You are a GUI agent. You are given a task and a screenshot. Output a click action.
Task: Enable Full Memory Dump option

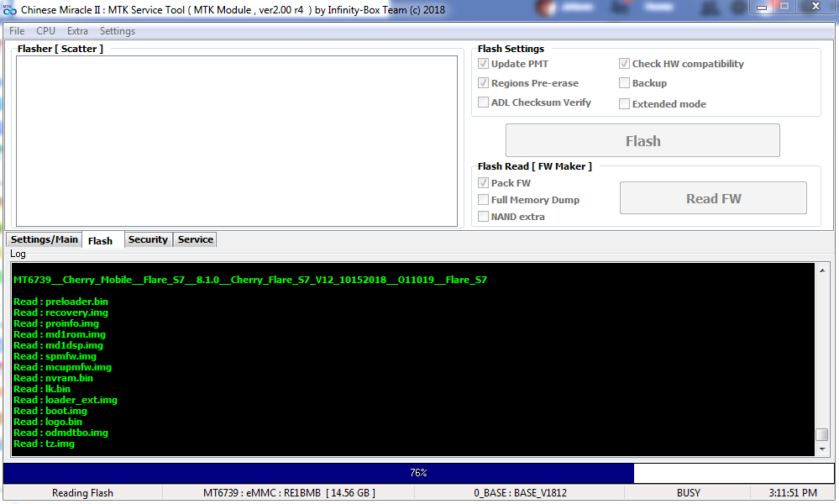(x=483, y=200)
